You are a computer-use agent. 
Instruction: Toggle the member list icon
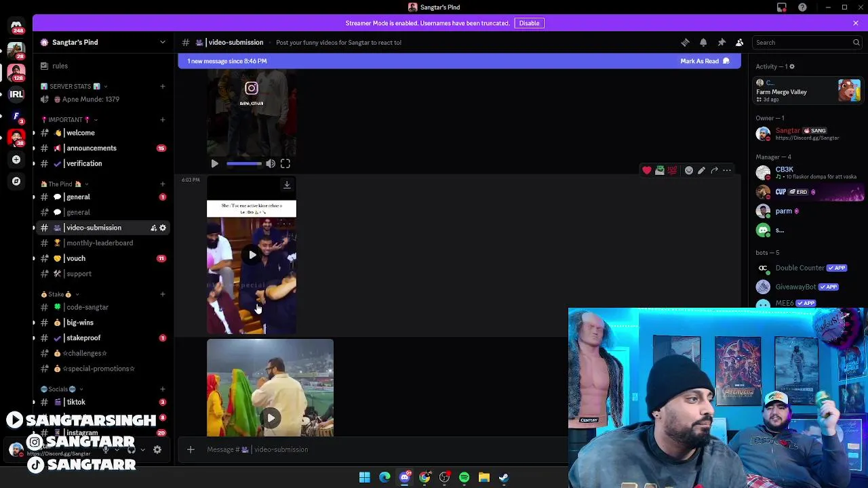[x=740, y=42]
